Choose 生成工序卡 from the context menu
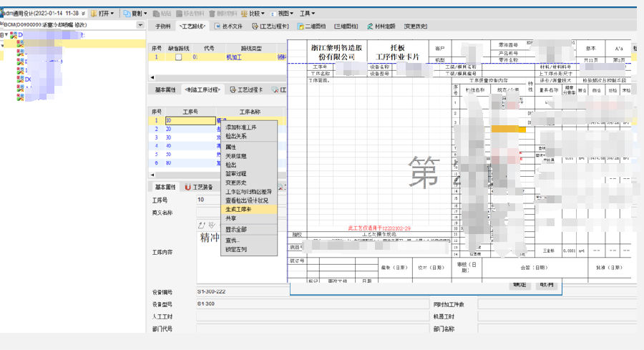Screen dimensions: 644x350 [239, 210]
